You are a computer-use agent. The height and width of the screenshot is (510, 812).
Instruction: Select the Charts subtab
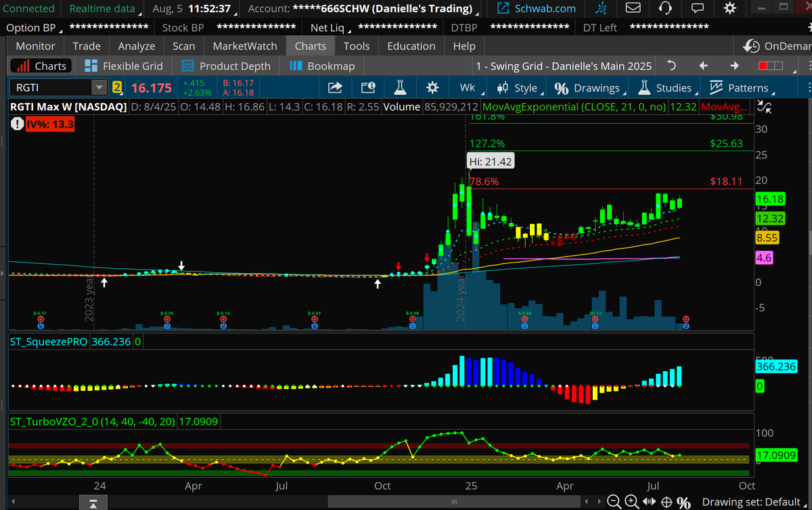[x=42, y=66]
